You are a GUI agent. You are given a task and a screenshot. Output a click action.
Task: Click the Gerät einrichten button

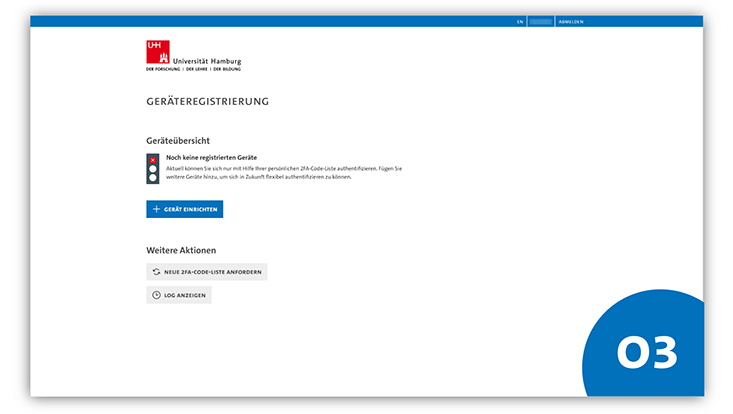click(185, 209)
